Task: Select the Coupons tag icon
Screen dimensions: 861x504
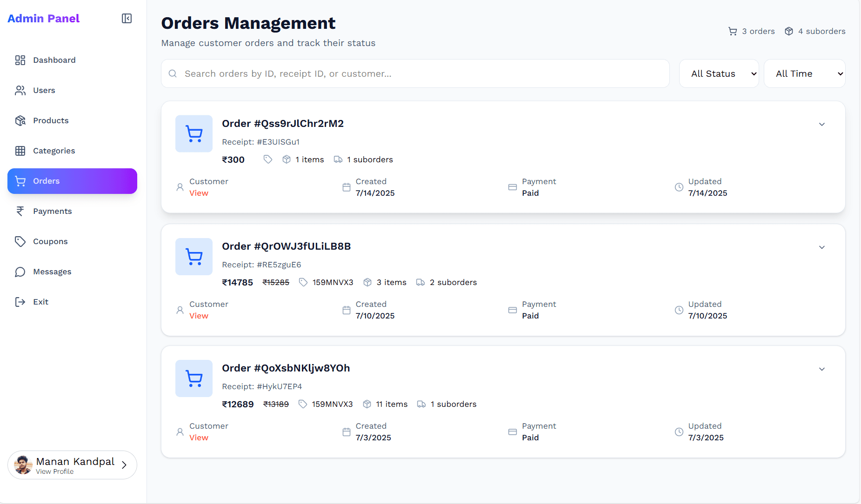Action: [20, 241]
